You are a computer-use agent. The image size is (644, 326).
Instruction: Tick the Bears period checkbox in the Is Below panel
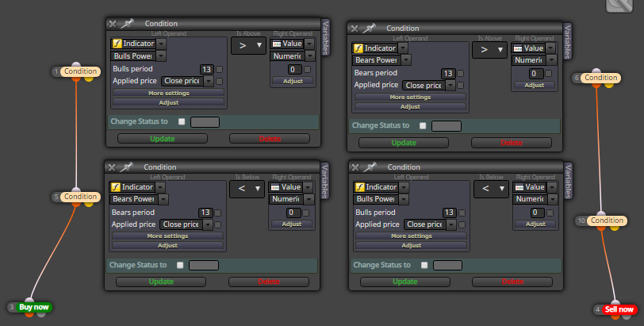pyautogui.click(x=217, y=213)
